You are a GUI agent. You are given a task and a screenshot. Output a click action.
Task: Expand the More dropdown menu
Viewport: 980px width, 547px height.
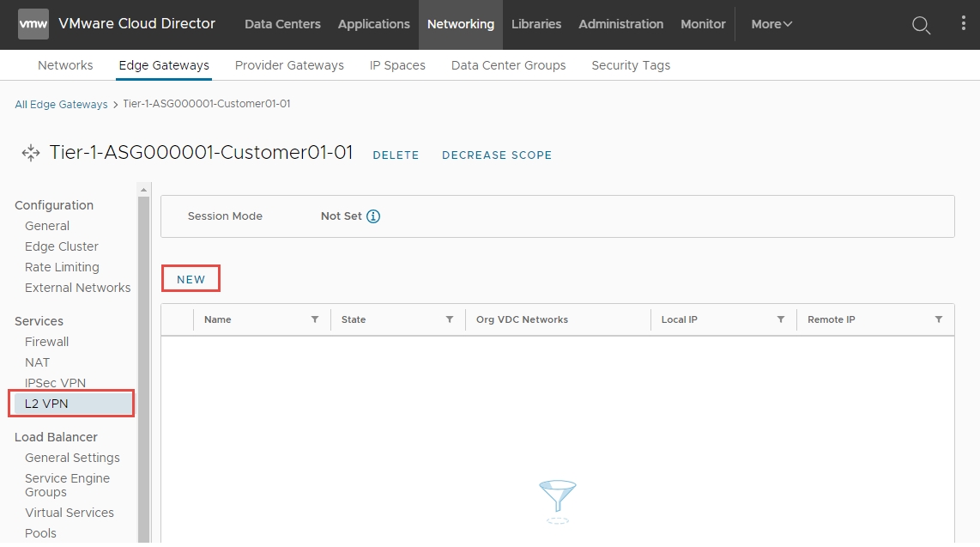point(771,24)
